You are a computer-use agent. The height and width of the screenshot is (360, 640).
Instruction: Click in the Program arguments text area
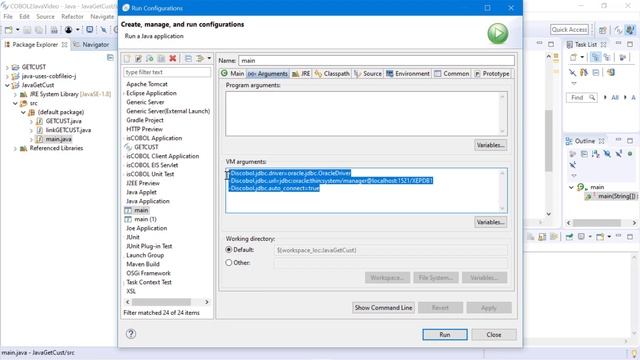(x=366, y=113)
